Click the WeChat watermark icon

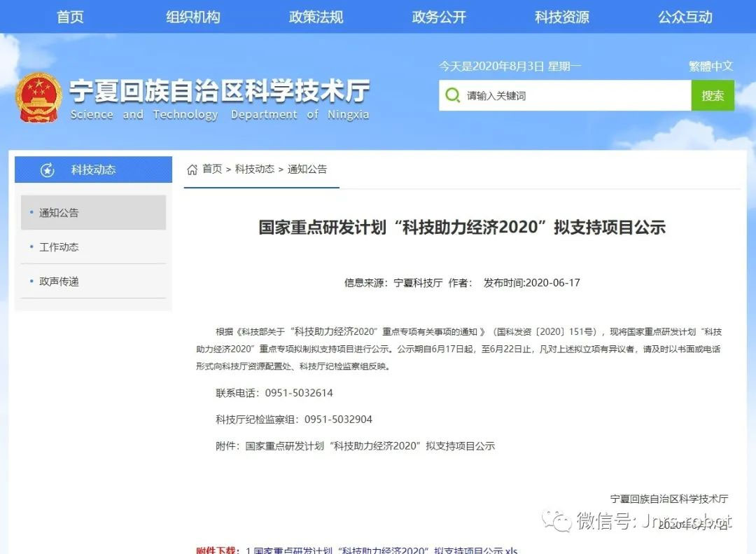click(x=559, y=521)
